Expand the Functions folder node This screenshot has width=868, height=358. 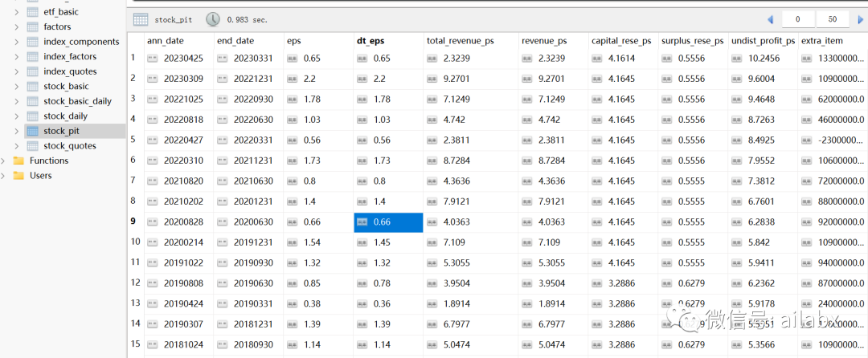tap(4, 161)
